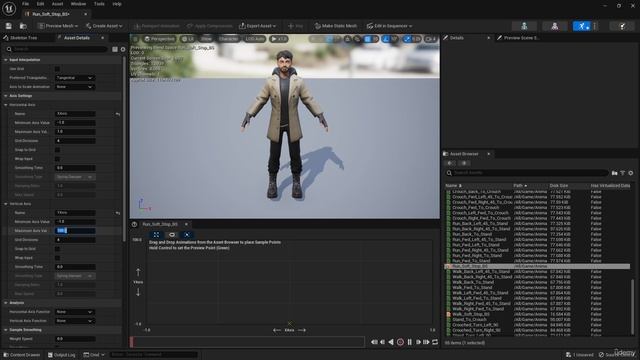This screenshot has width=640, height=360.
Task: Click the Browse to asset icon
Action: coord(23,26)
